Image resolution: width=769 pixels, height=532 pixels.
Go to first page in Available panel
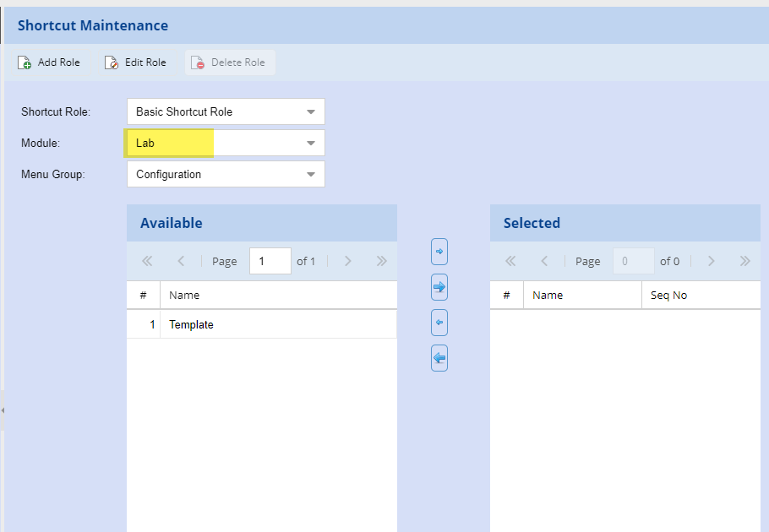point(147,261)
